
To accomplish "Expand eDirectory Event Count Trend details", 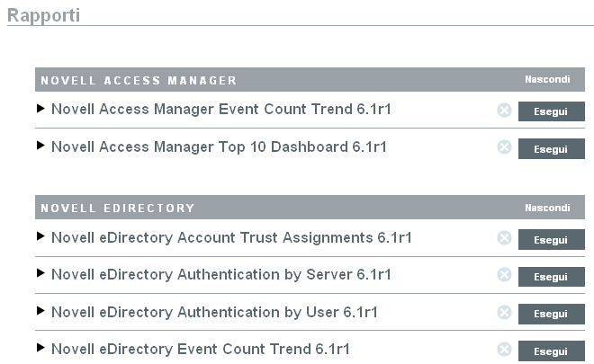I will [40, 348].
